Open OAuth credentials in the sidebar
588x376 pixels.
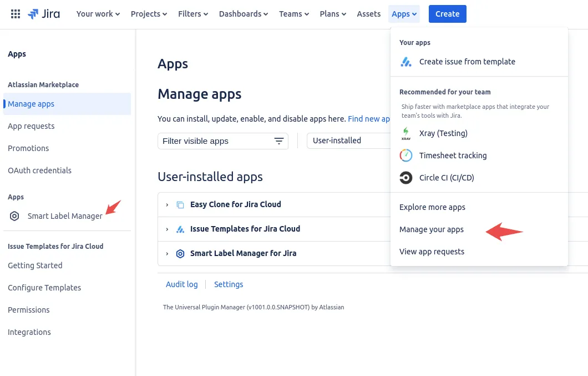coord(40,171)
